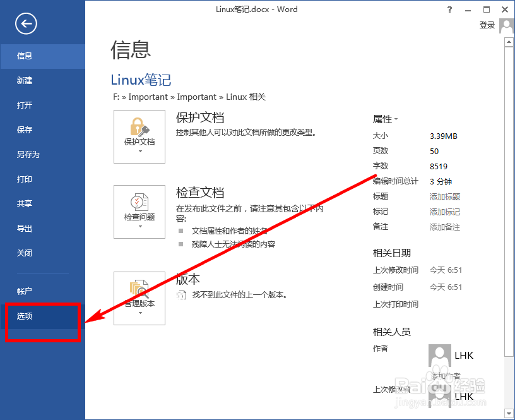Click author name LHK beside 作者
515x420 pixels.
pyautogui.click(x=464, y=356)
